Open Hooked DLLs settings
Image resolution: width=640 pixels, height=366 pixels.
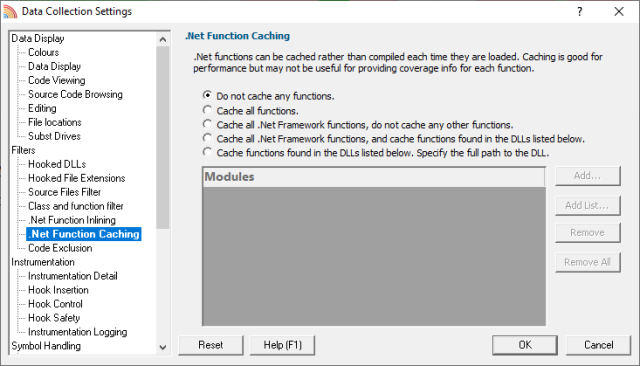tap(57, 164)
